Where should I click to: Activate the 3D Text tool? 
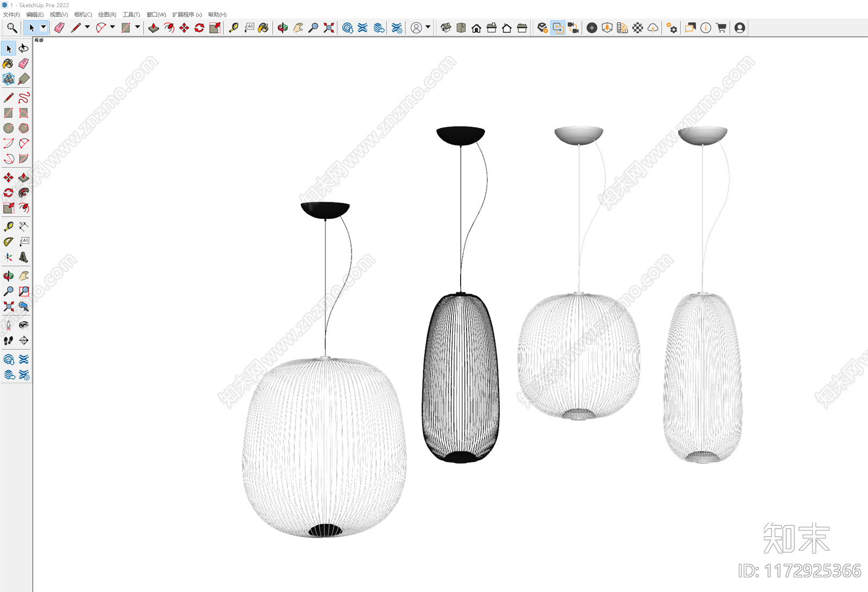(23, 257)
